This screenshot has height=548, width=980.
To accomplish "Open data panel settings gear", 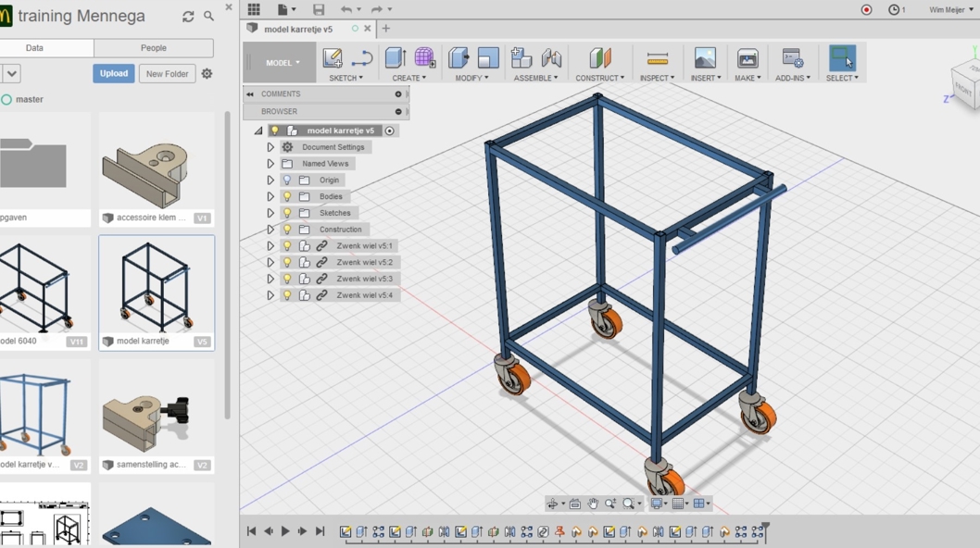I will 207,74.
